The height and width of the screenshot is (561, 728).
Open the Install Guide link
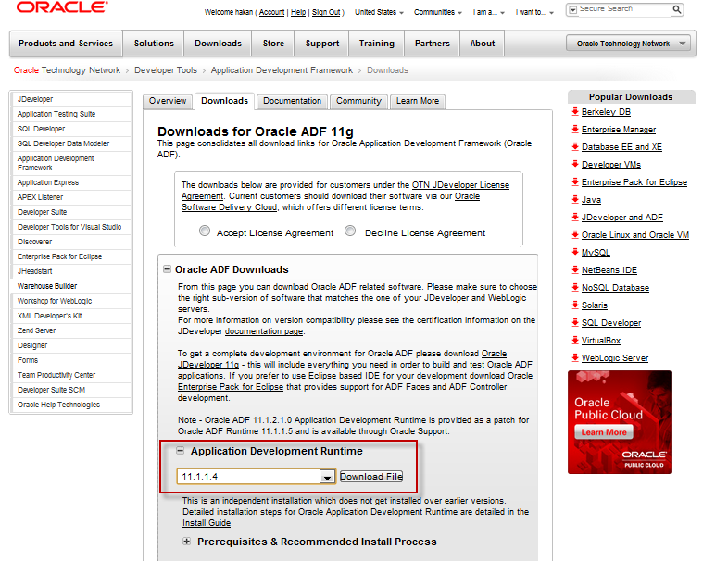point(207,523)
